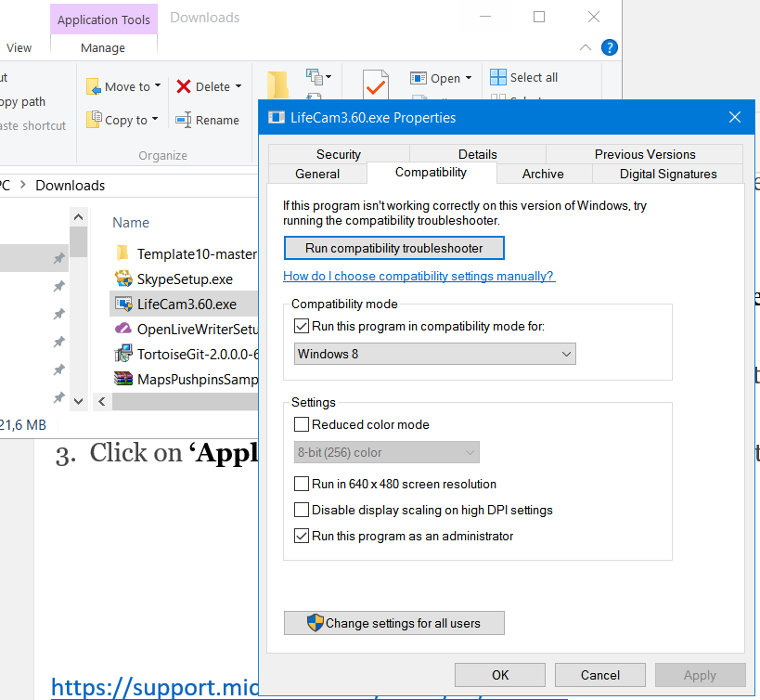Open the Template10-master folder icon
The width and height of the screenshot is (760, 700).
[x=122, y=253]
